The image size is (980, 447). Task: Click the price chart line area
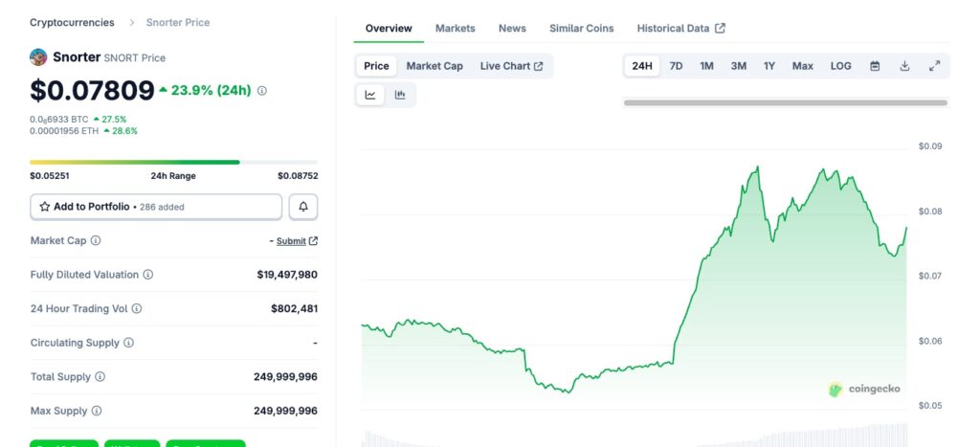(634, 281)
